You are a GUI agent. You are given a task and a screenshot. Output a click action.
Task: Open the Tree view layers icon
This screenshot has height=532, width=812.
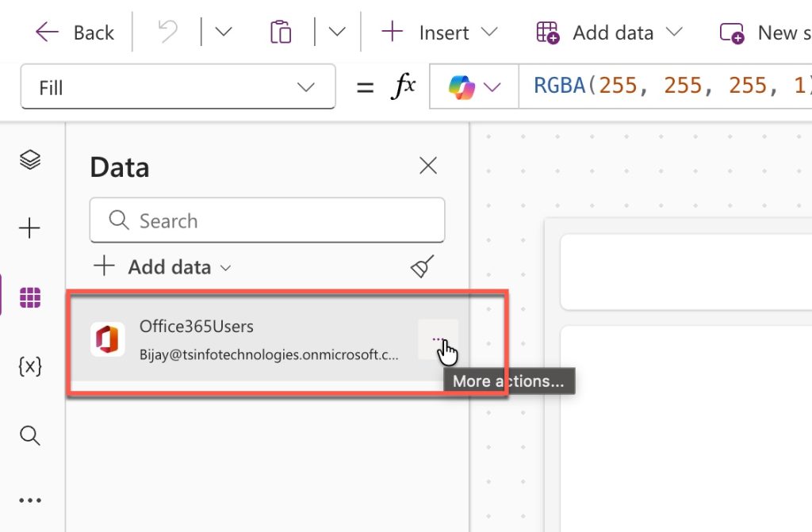point(30,159)
